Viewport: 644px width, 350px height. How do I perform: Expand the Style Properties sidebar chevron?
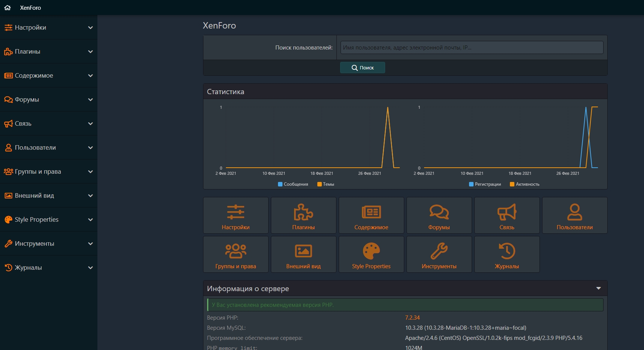coord(90,219)
